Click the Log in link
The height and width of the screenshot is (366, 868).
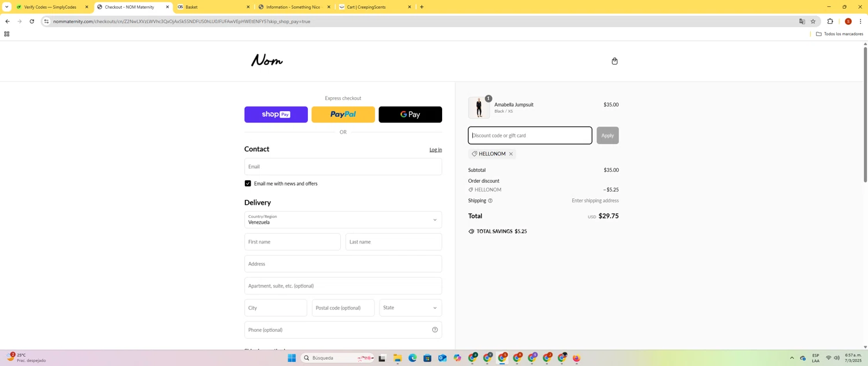click(x=435, y=150)
